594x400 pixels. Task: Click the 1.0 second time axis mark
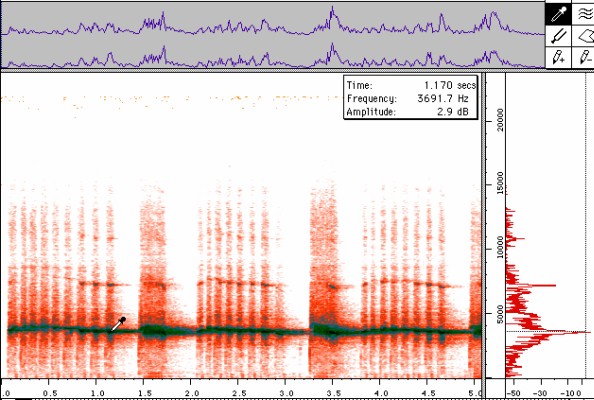pos(97,393)
